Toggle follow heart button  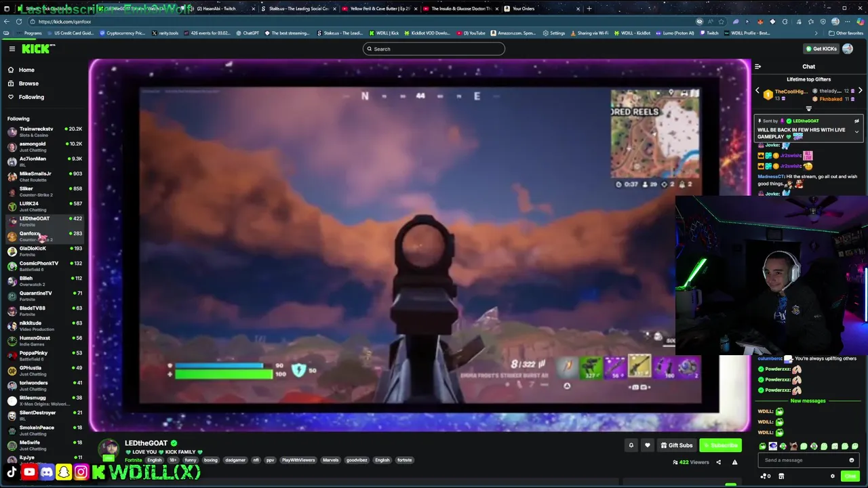click(647, 445)
